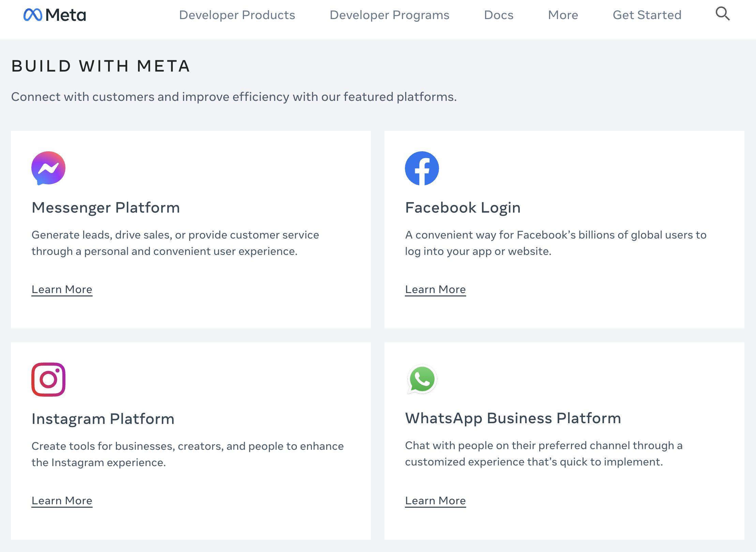Viewport: 756px width, 552px height.
Task: Click 'A convenient way for Facebook's' description
Action: click(556, 243)
